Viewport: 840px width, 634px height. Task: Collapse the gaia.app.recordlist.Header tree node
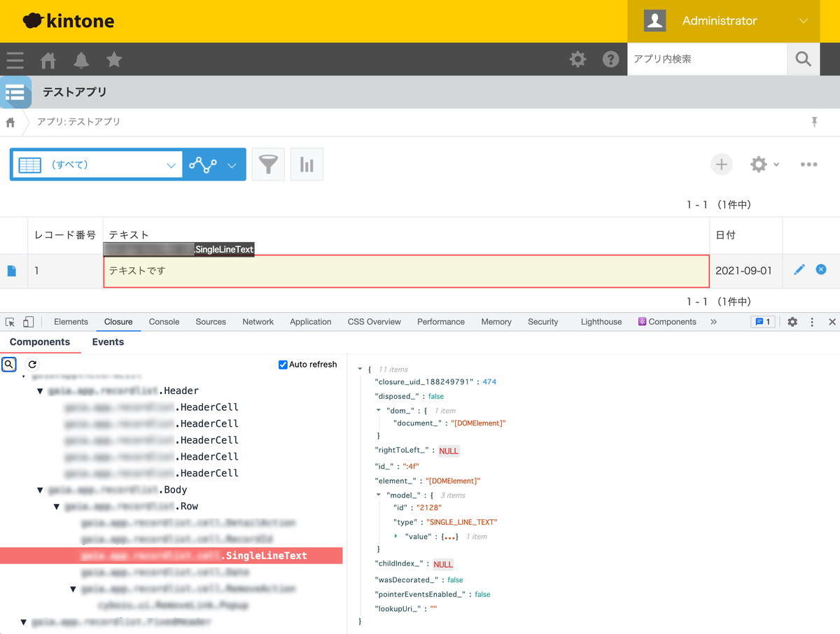[40, 390]
